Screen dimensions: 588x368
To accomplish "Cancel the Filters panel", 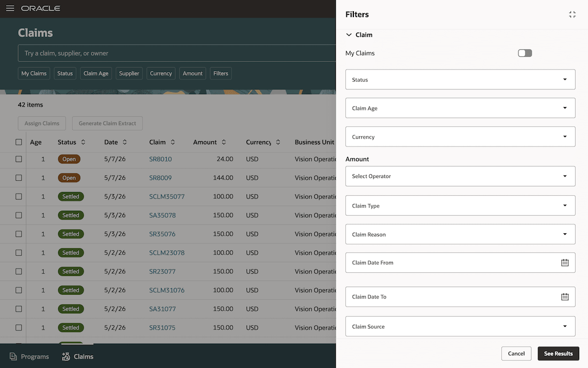I will [x=516, y=354].
